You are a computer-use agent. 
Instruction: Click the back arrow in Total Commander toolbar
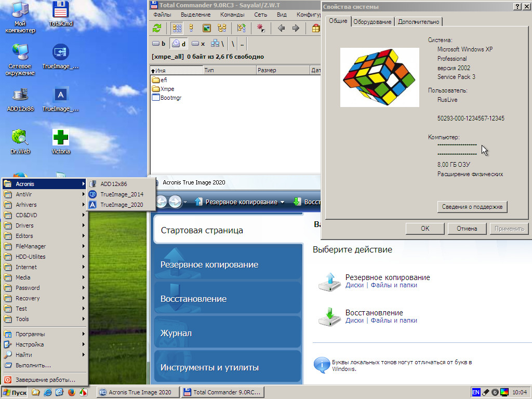281,28
